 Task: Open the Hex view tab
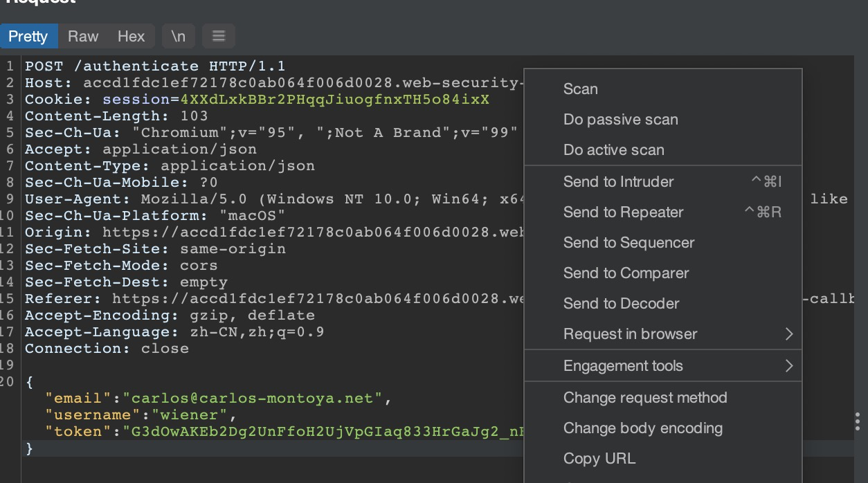coord(131,36)
